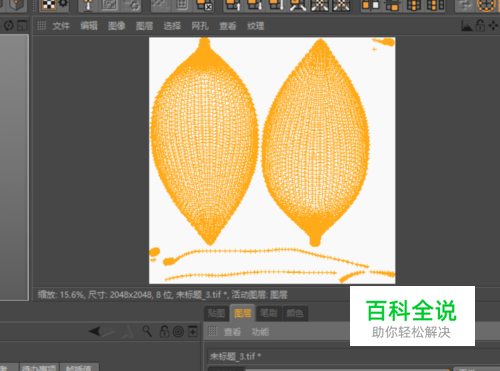Screen dimensions: 500x371
Task: Click the gear icon beside the checkerboard icon
Action: [63, 4]
